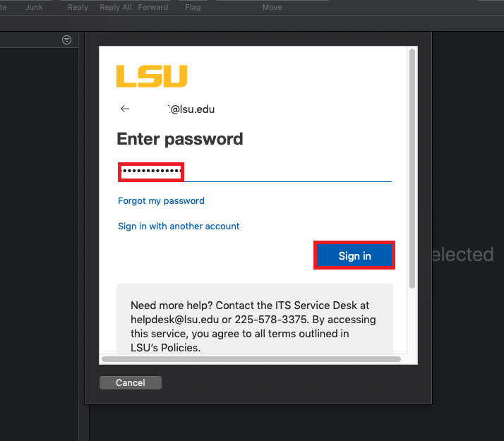Click the LSU logo

[x=152, y=76]
